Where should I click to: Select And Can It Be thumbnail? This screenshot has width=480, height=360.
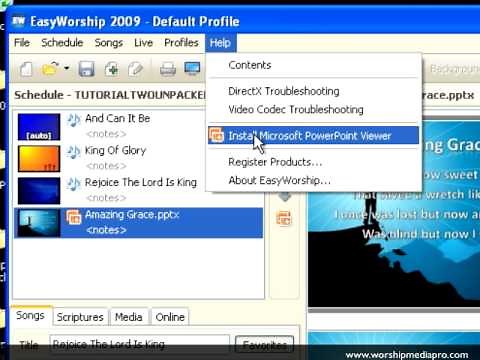coord(39,127)
